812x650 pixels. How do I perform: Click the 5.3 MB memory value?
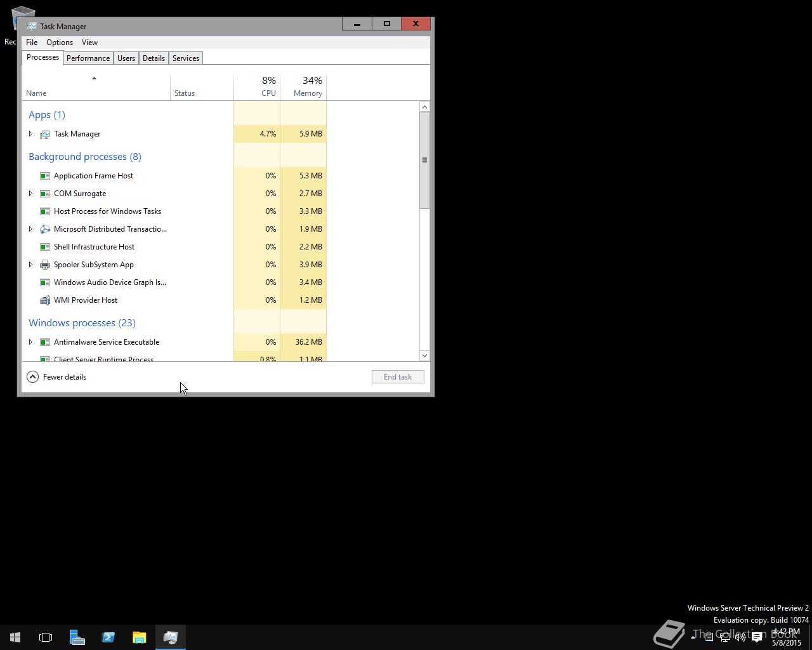311,176
